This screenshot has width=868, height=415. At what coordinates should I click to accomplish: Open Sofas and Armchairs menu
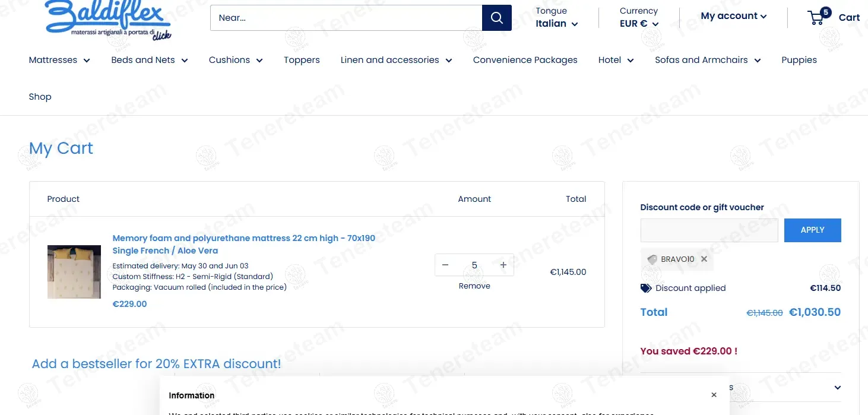coord(708,60)
